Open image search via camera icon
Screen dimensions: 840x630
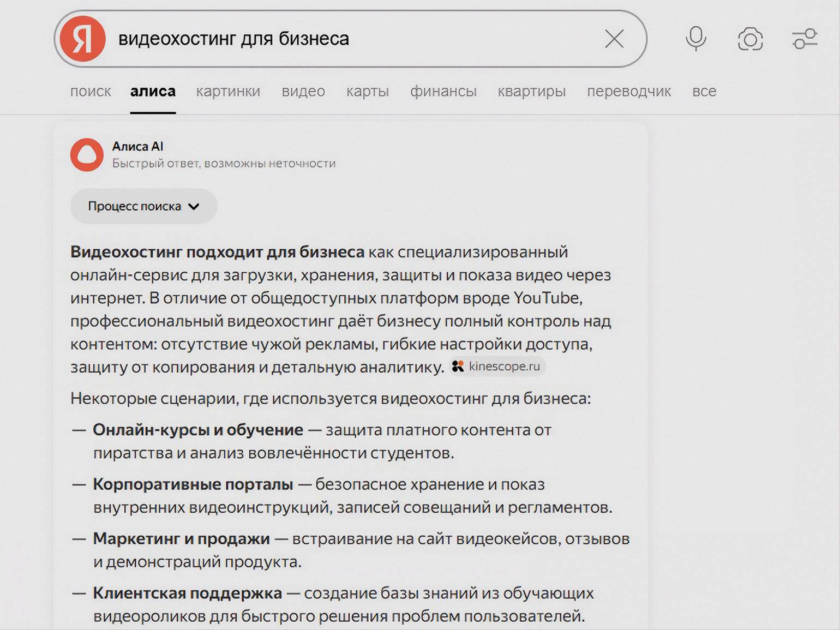(x=750, y=39)
